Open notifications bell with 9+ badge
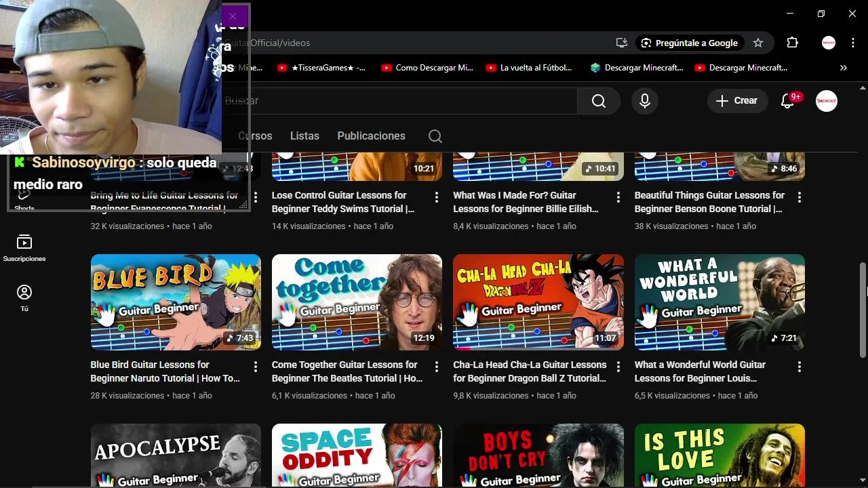Image resolution: width=868 pixels, height=488 pixels. [787, 101]
